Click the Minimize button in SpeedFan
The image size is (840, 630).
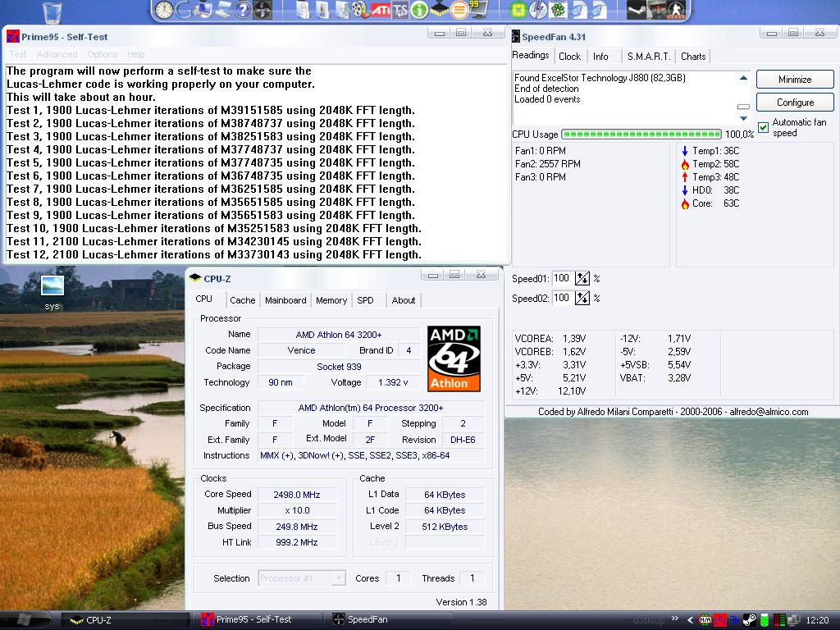(795, 80)
